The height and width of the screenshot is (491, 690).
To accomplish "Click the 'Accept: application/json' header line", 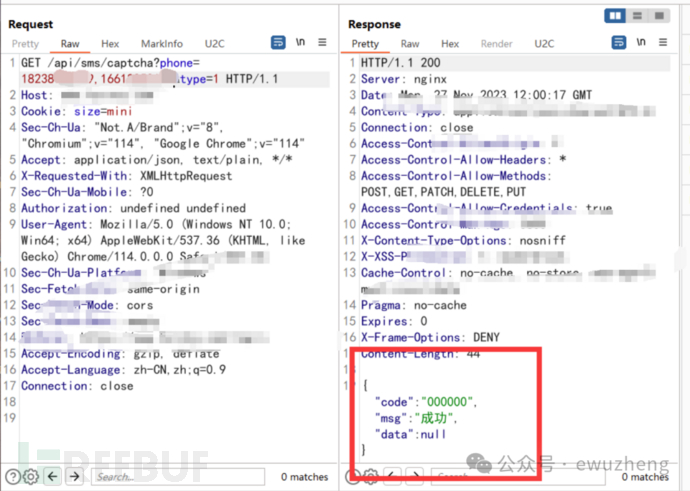I will coord(157,160).
